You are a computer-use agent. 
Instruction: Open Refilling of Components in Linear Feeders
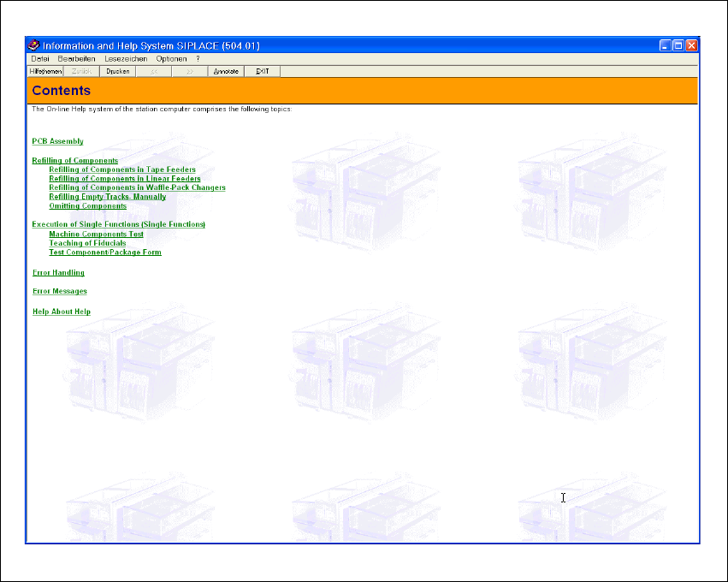(x=125, y=178)
